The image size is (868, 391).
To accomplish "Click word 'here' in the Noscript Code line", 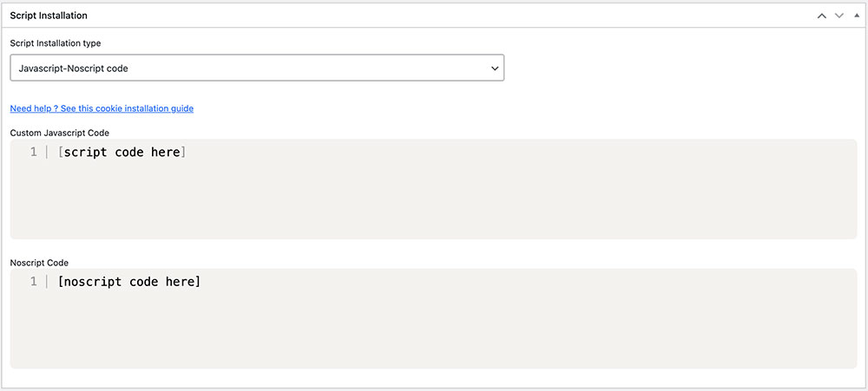I will tap(180, 282).
